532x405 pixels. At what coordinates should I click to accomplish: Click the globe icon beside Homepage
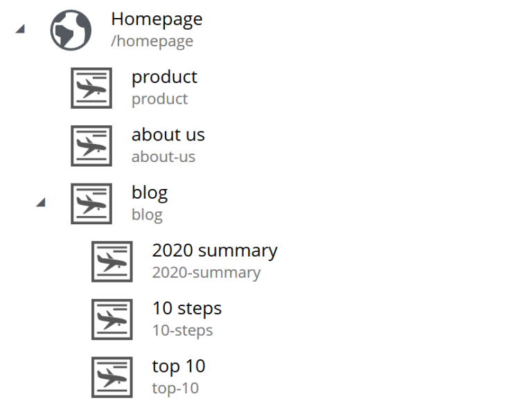(71, 30)
